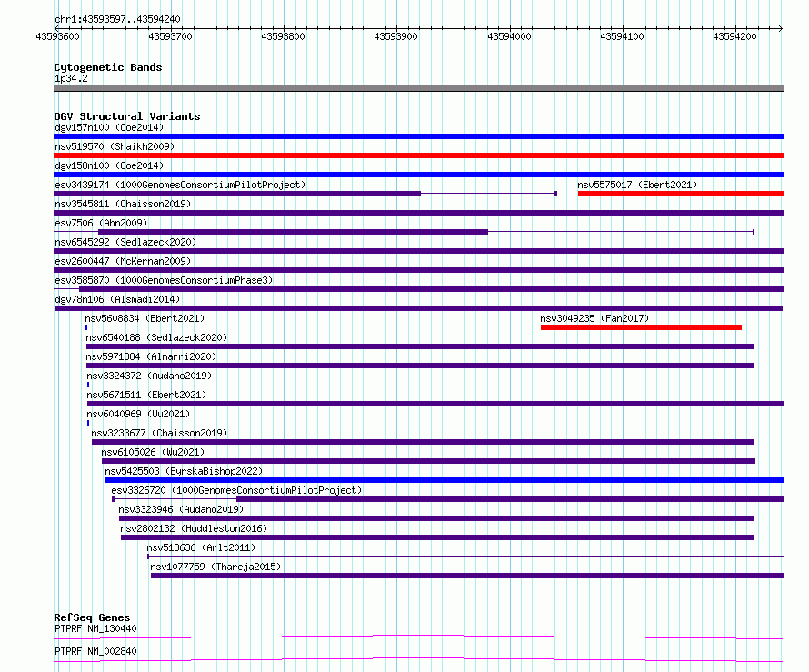Select the gray 1p34.2 cytogenetic band bar

(418, 88)
